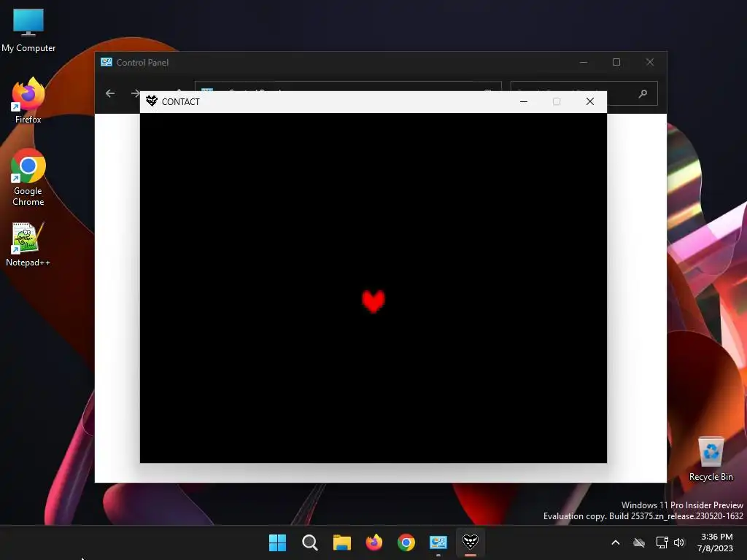Click the CONTACT window's title bar app icon
Image resolution: width=747 pixels, height=560 pixels.
[x=152, y=101]
